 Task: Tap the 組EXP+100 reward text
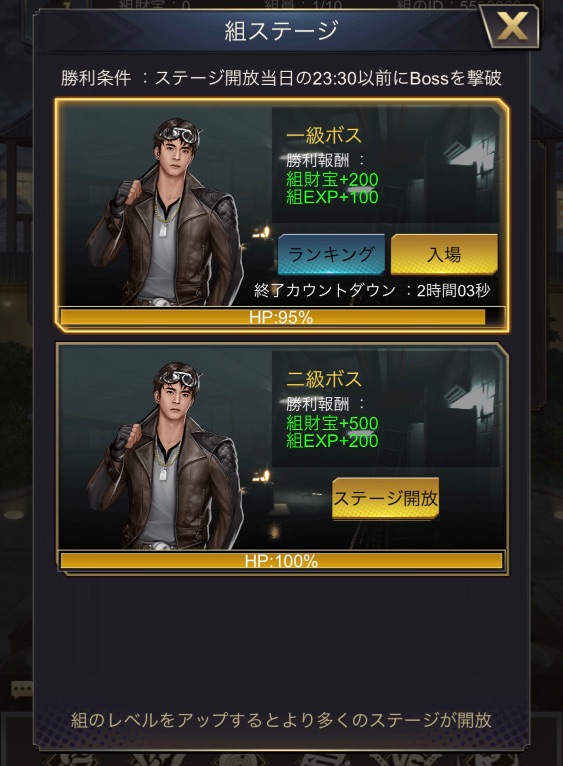pyautogui.click(x=332, y=197)
